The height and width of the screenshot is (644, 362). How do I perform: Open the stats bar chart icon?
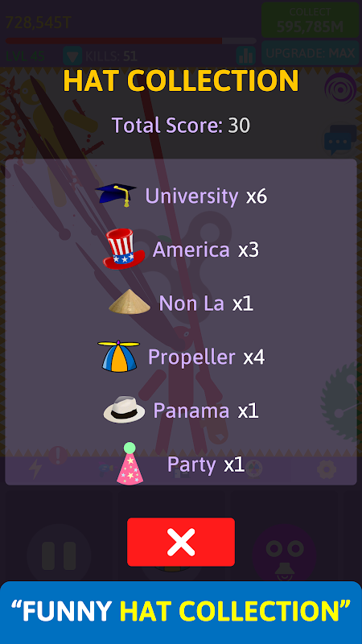(246, 56)
